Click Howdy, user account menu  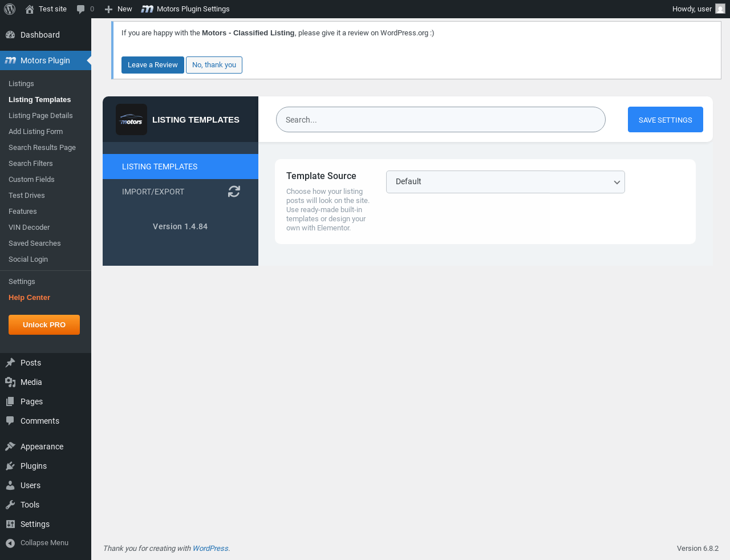coord(698,9)
